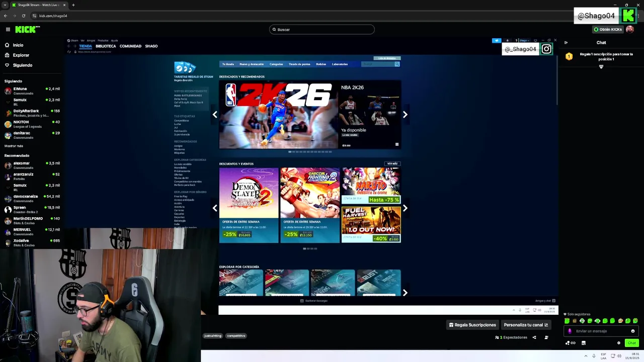Show next featured game after NBA 2K26
This screenshot has width=644, height=362.
pyautogui.click(x=405, y=115)
